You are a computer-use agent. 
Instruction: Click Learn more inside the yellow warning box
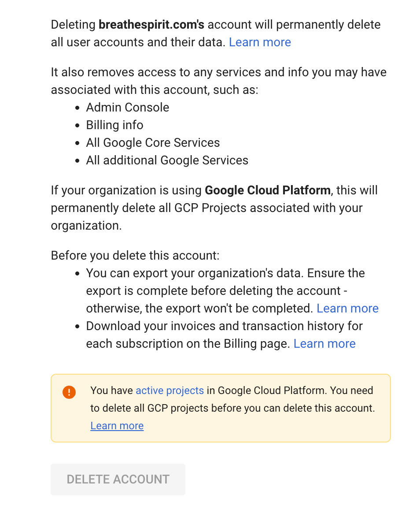point(117,426)
